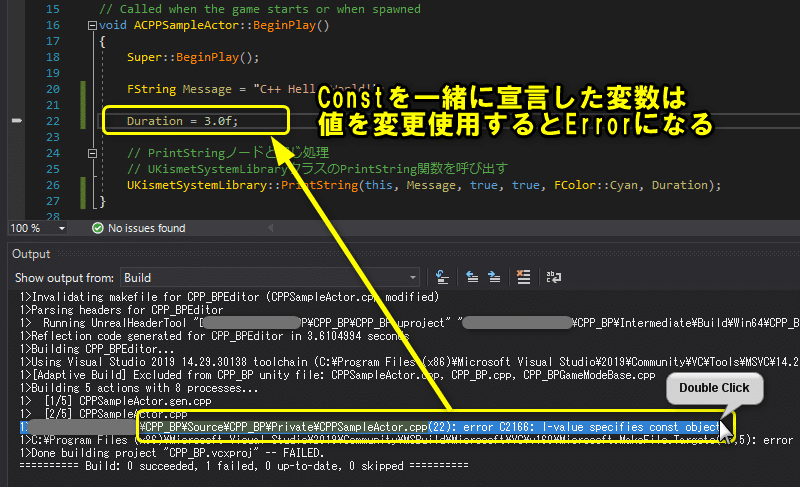
Task: Click the No issues found checkmark icon
Action: click(x=97, y=228)
